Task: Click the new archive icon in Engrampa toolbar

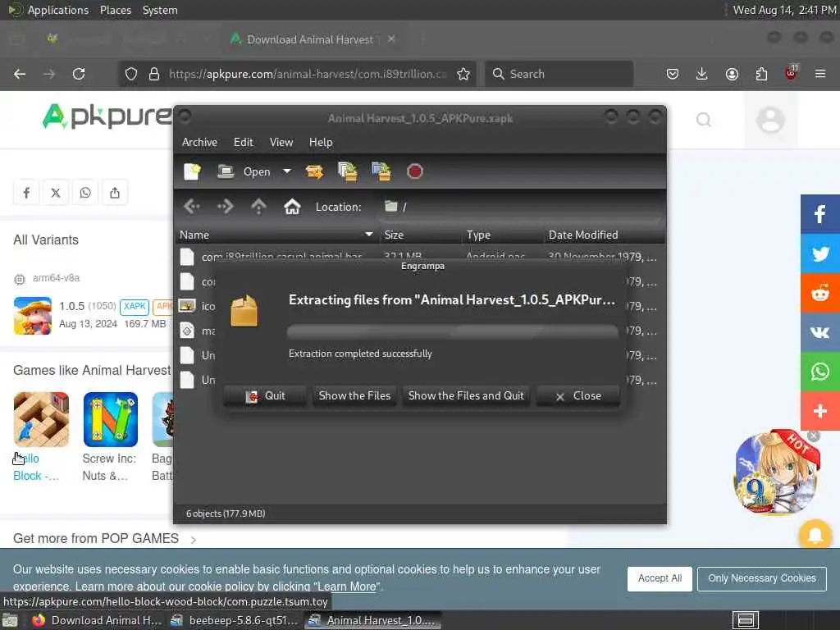Action: point(192,171)
